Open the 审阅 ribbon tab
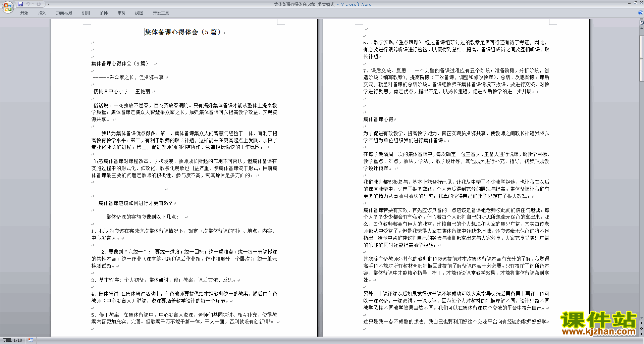The image size is (644, 344). [121, 13]
